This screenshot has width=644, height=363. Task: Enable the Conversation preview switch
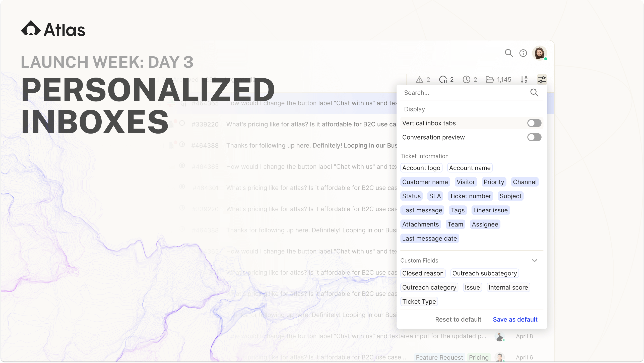pos(534,137)
